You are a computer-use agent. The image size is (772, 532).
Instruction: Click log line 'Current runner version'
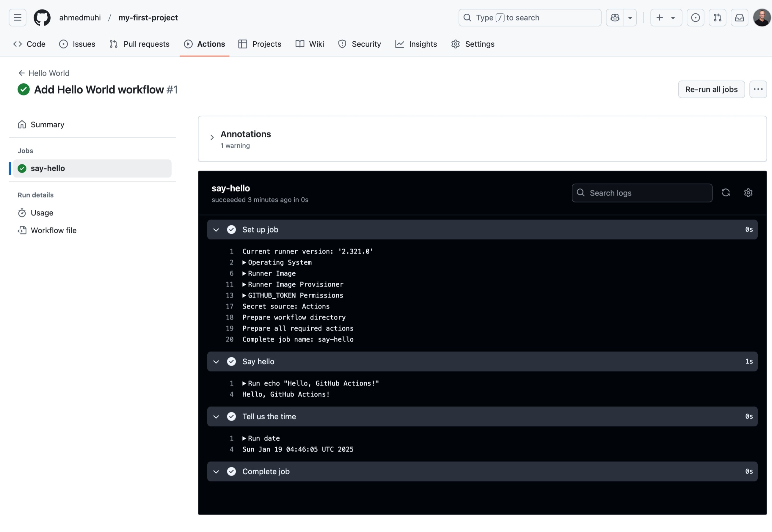pyautogui.click(x=307, y=251)
